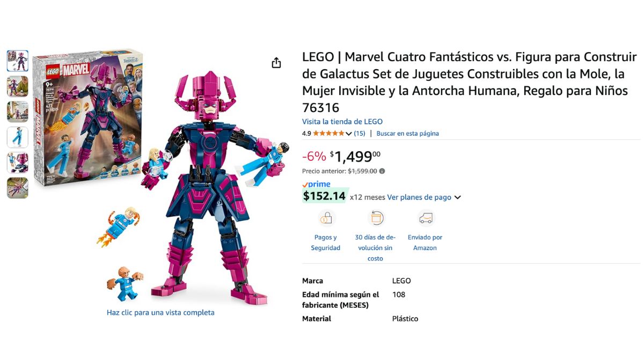644x362 pixels.
Task: Visit la tienda de LEGO link
Action: [x=342, y=122]
